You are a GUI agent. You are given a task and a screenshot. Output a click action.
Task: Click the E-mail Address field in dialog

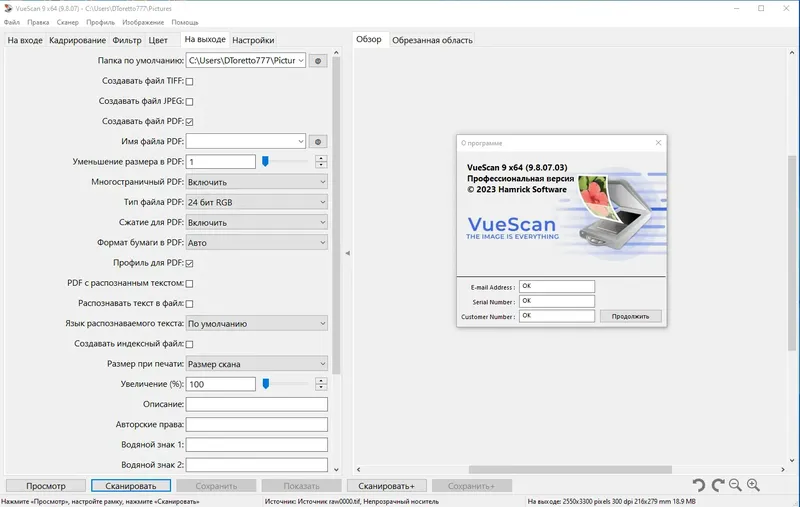557,287
